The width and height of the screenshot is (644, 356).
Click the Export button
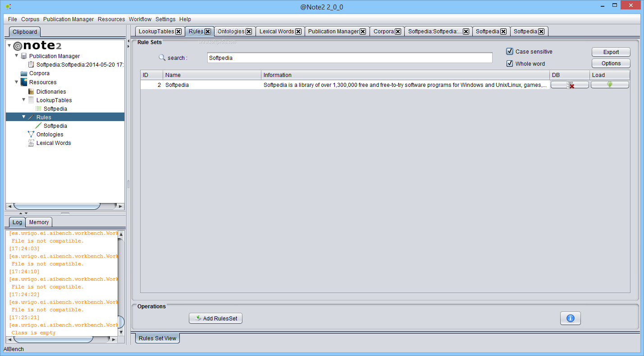click(611, 52)
